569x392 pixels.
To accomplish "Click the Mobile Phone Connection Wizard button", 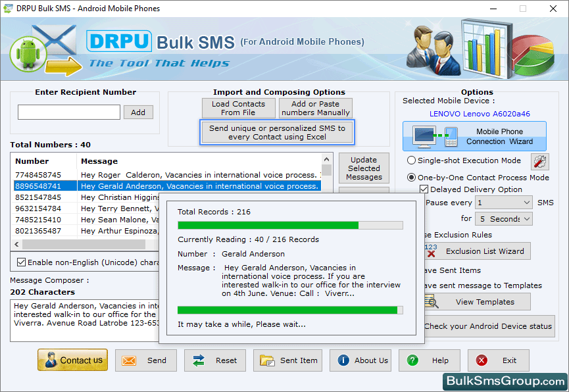I will coord(474,136).
